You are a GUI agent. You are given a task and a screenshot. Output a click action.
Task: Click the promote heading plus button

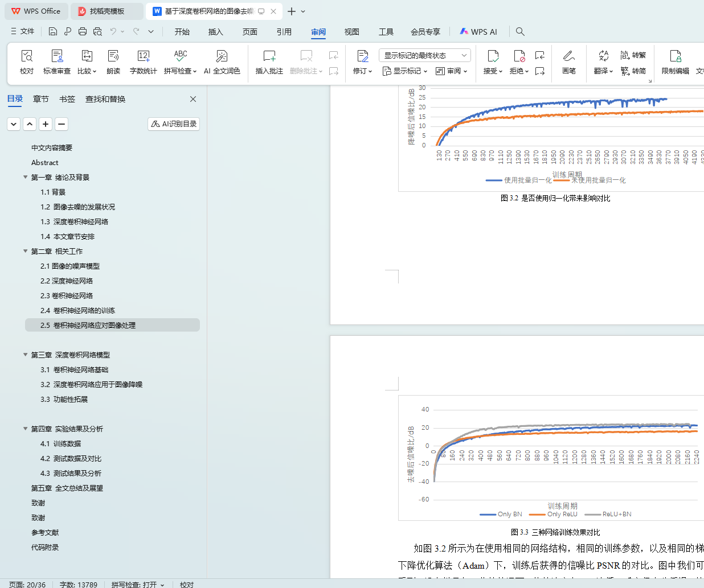click(46, 124)
